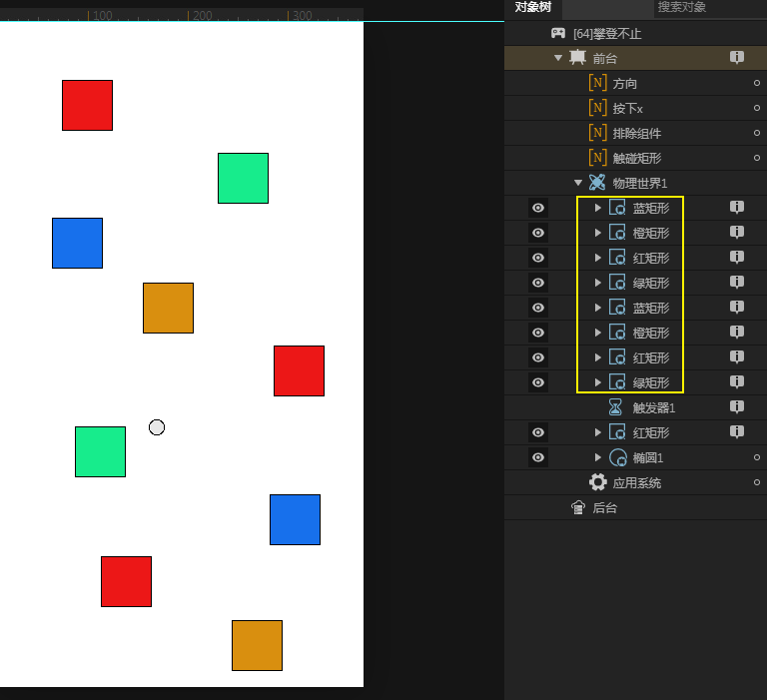Click the atom icon of 物理世界1
This screenshot has width=767, height=700.
[597, 183]
